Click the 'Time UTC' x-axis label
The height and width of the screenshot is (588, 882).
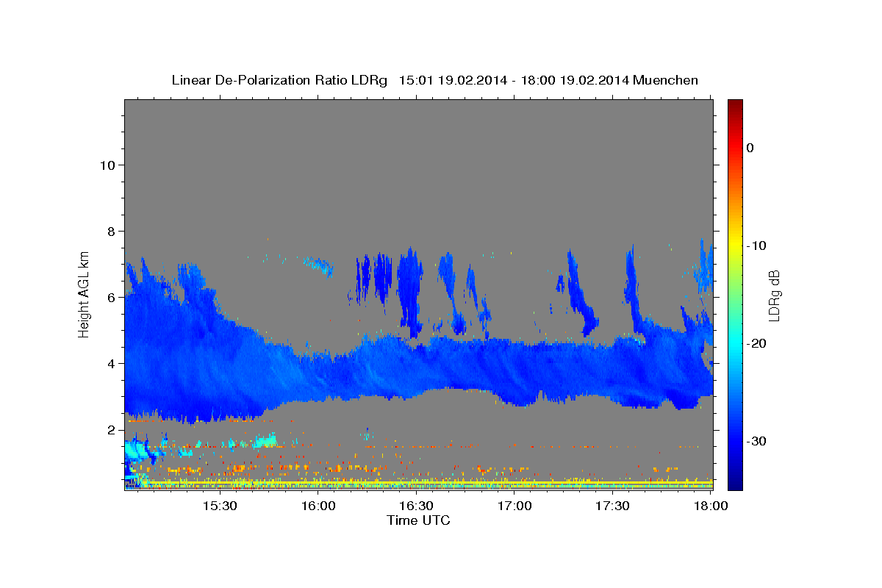click(x=418, y=520)
